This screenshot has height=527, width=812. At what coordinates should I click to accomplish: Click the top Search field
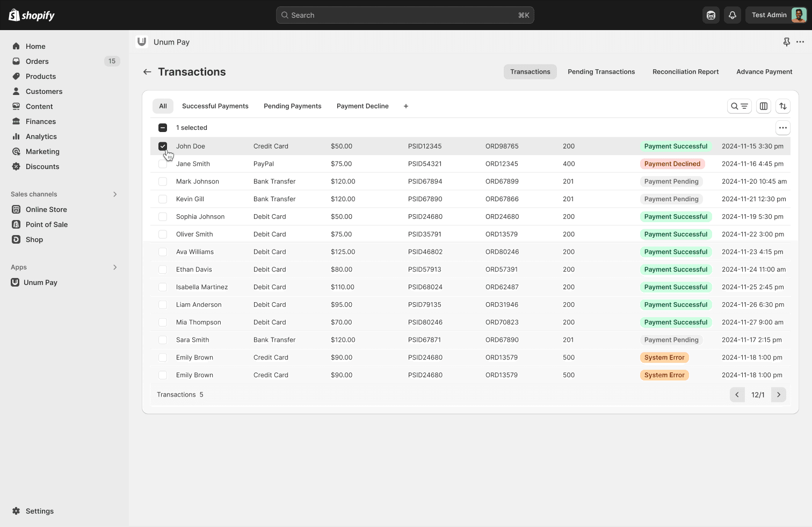pos(405,15)
